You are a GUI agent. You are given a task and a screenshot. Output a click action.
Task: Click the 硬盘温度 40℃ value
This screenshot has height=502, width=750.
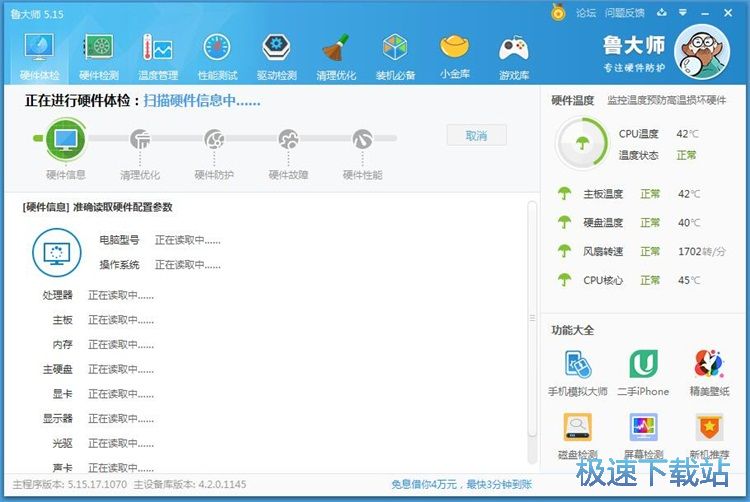click(x=689, y=223)
